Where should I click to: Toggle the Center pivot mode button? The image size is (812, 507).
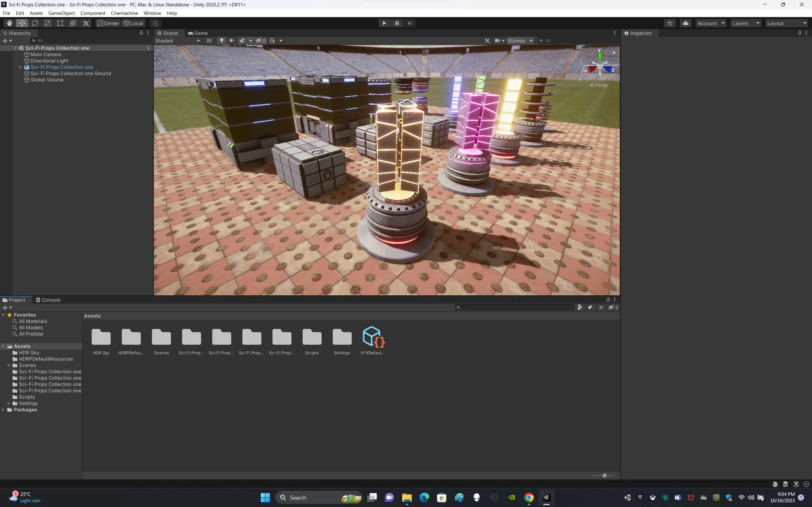[x=108, y=23]
